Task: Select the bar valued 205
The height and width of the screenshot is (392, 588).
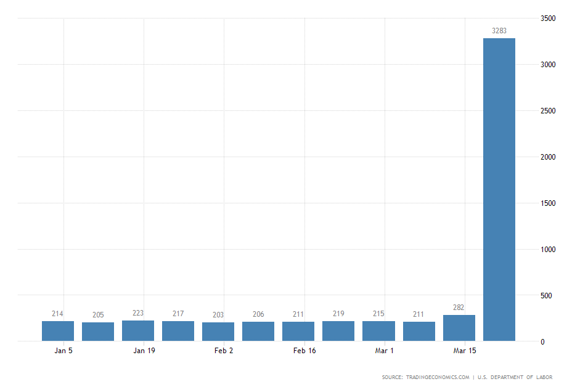Action: (x=97, y=331)
